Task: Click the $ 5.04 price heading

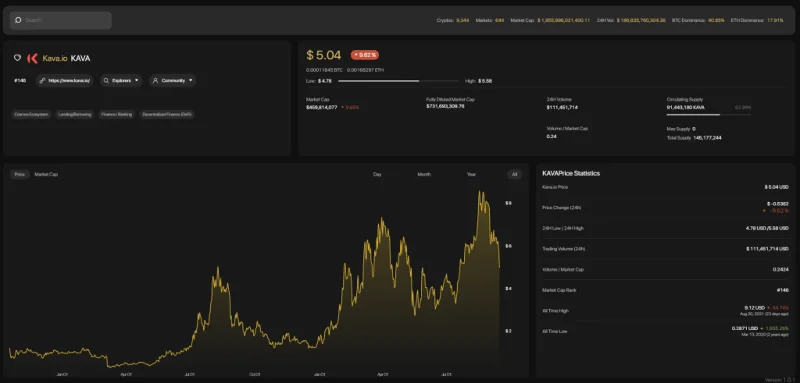Action: pos(323,55)
